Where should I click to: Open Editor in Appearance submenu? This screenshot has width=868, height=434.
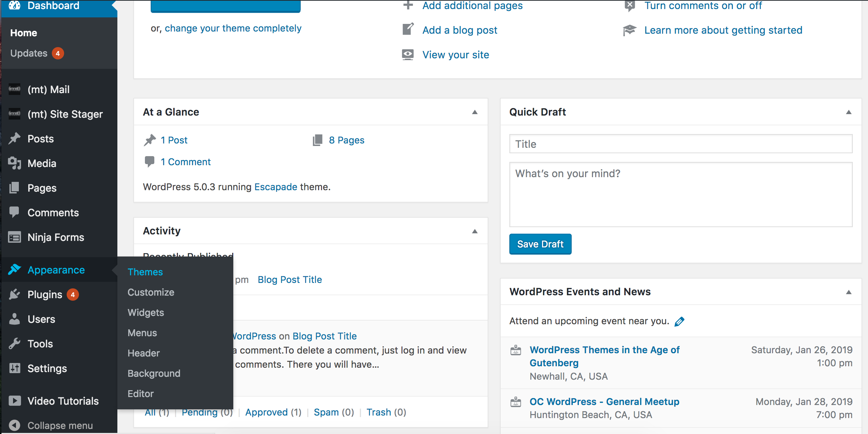pos(141,393)
